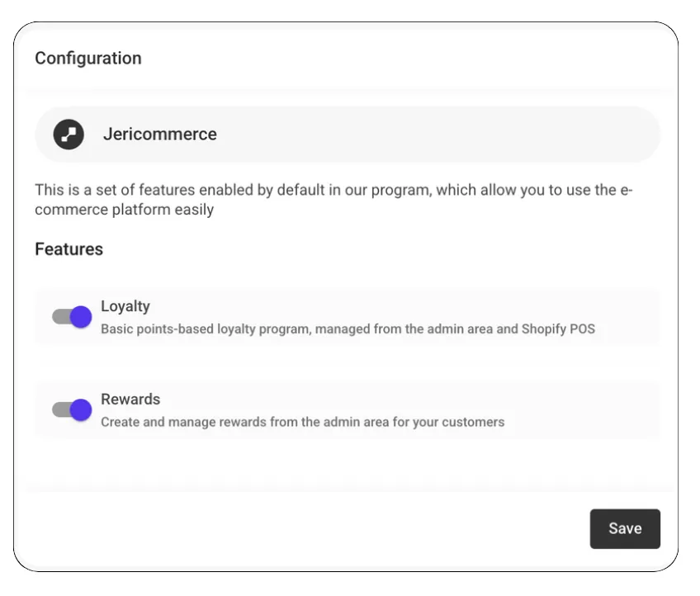The image size is (700, 596).
Task: Click the purple knob of Loyalty switch
Action: point(81,317)
